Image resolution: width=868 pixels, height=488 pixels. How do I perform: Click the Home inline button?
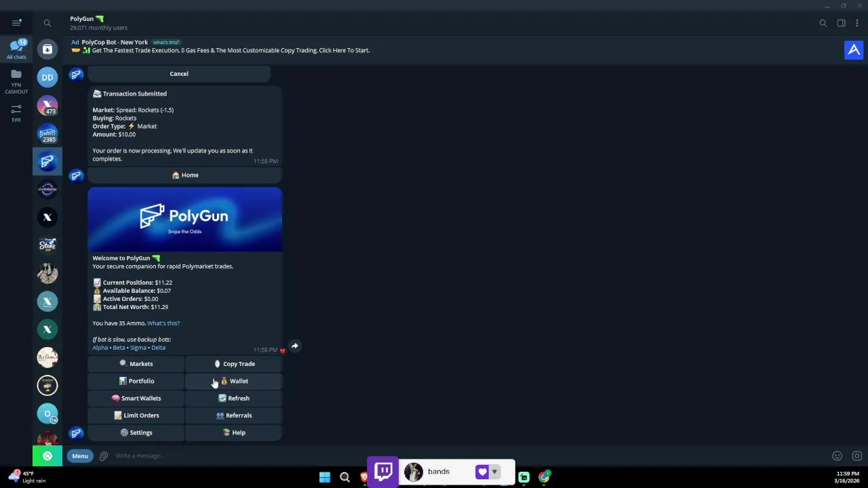coord(184,175)
